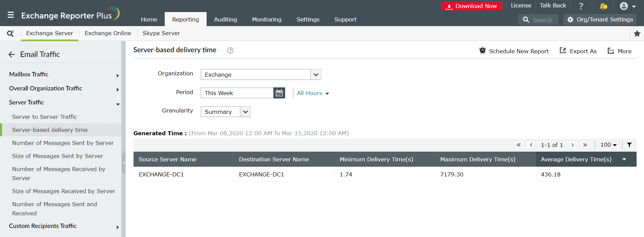This screenshot has height=237, width=644.
Task: Switch to the Exchange Online sub-tab
Action: coord(108,33)
